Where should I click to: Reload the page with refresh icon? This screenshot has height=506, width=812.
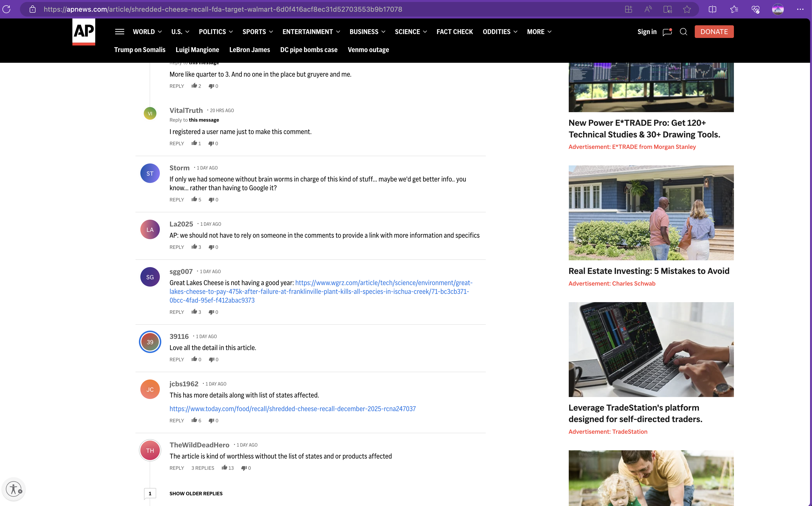pyautogui.click(x=7, y=9)
